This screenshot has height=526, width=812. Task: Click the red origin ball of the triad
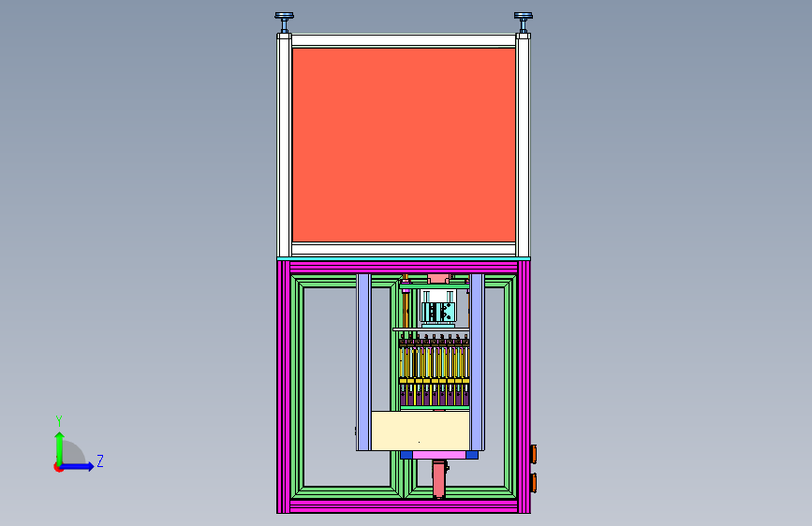(x=58, y=467)
